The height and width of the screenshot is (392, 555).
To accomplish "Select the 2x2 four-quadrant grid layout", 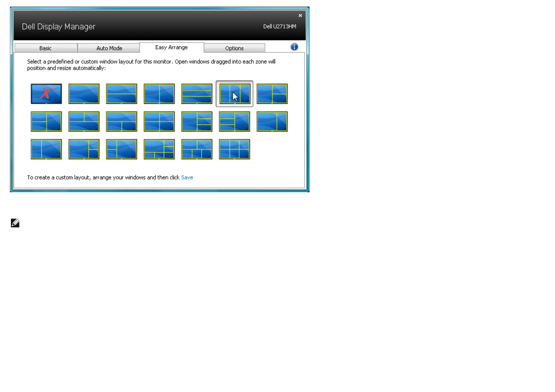I will coord(159,122).
